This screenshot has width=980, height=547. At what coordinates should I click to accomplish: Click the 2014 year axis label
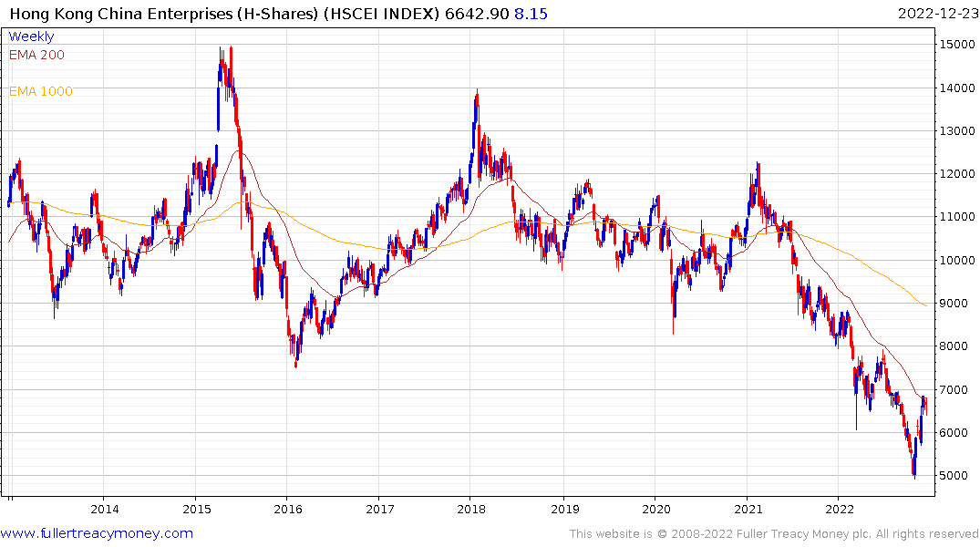click(x=104, y=509)
